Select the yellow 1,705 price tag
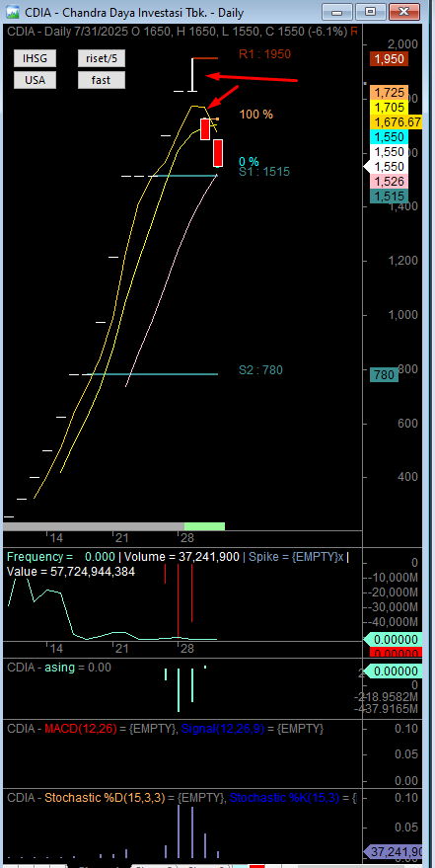 [389, 108]
